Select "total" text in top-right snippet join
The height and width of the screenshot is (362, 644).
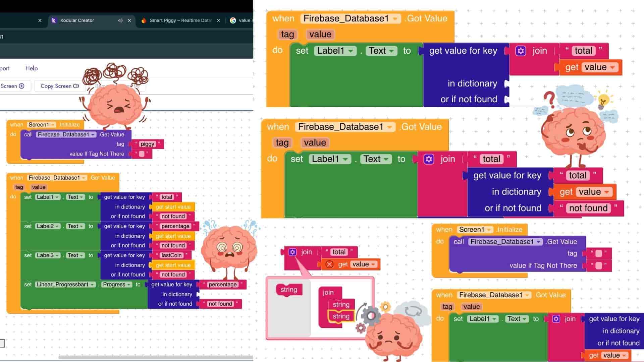click(584, 51)
